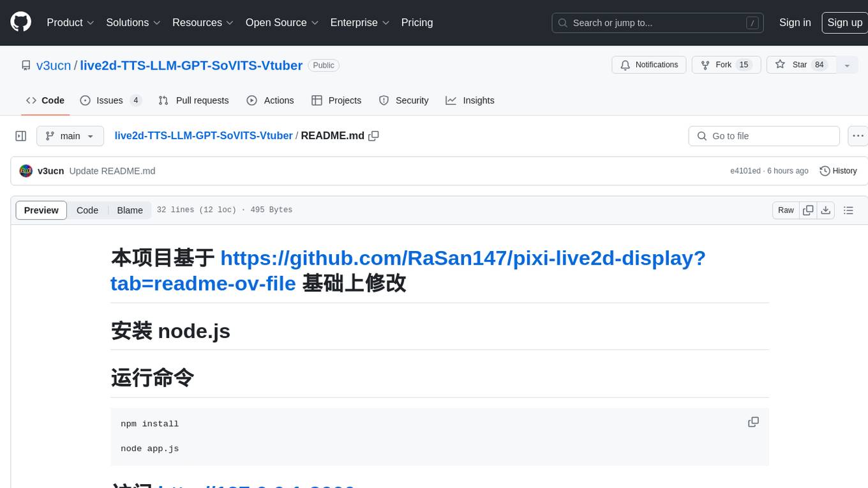Toggle the file tree side panel

(x=21, y=136)
